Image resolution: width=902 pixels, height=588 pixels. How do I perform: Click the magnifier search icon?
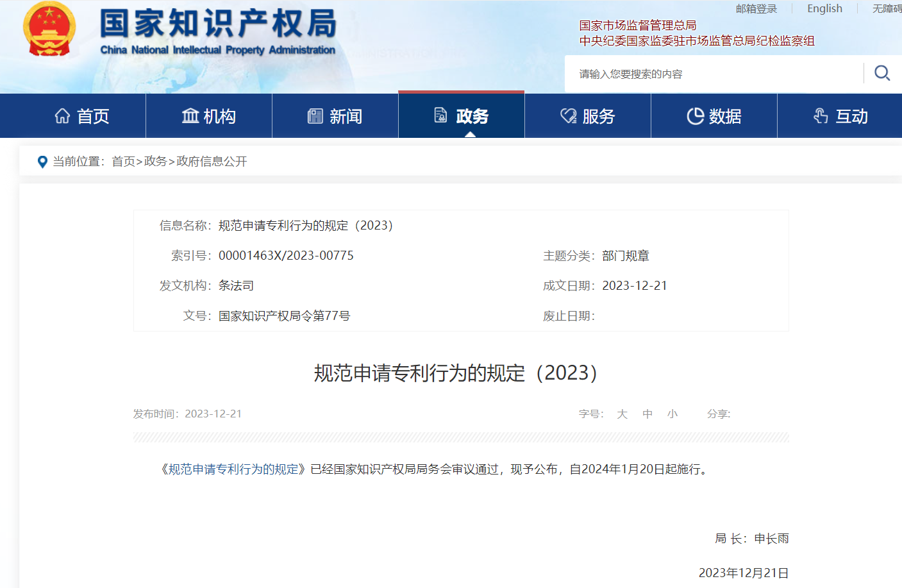(882, 73)
